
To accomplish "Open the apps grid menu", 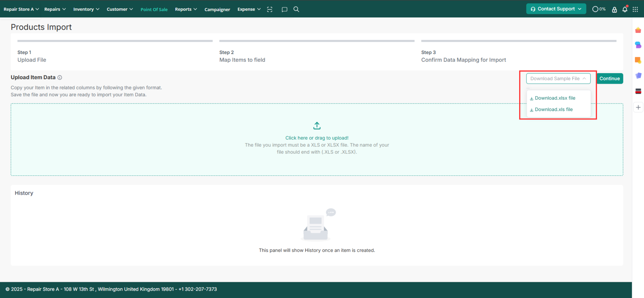I will tap(635, 9).
